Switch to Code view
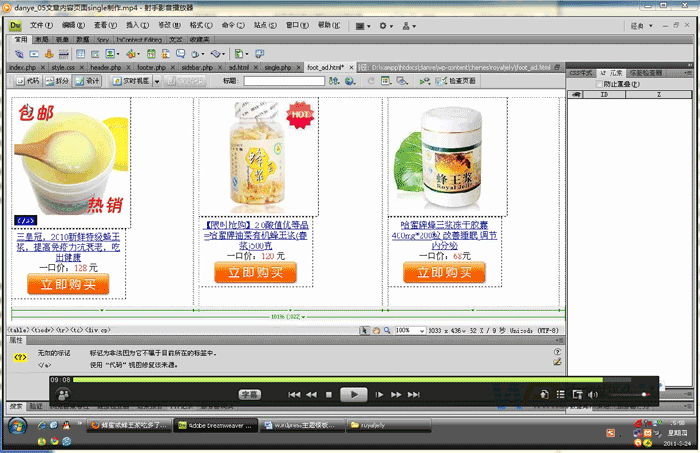 [x=28, y=81]
